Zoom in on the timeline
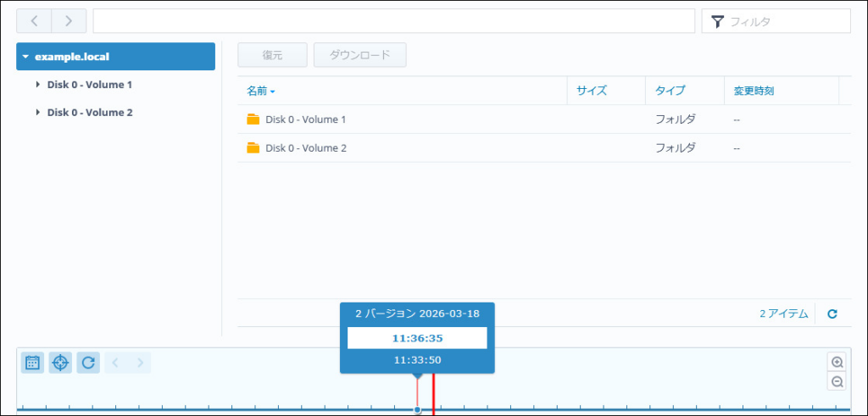 click(837, 362)
